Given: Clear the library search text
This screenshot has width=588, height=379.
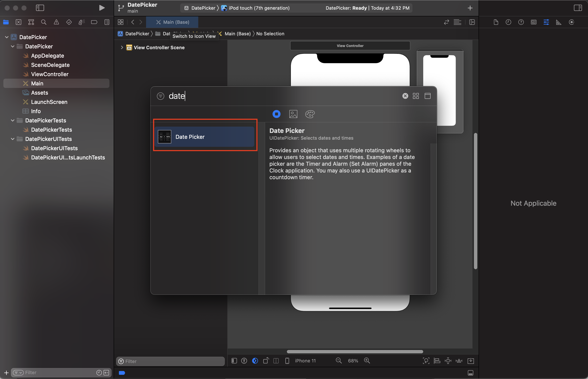Looking at the screenshot, I should tap(405, 96).
